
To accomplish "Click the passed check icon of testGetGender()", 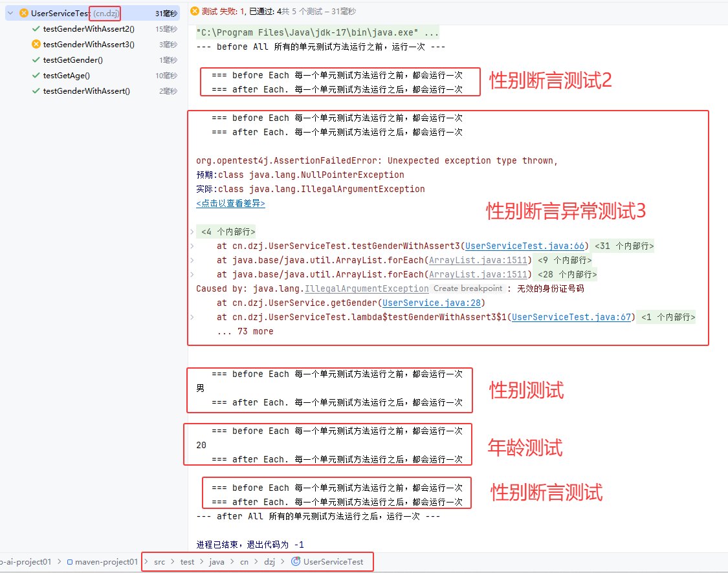I will [36, 60].
